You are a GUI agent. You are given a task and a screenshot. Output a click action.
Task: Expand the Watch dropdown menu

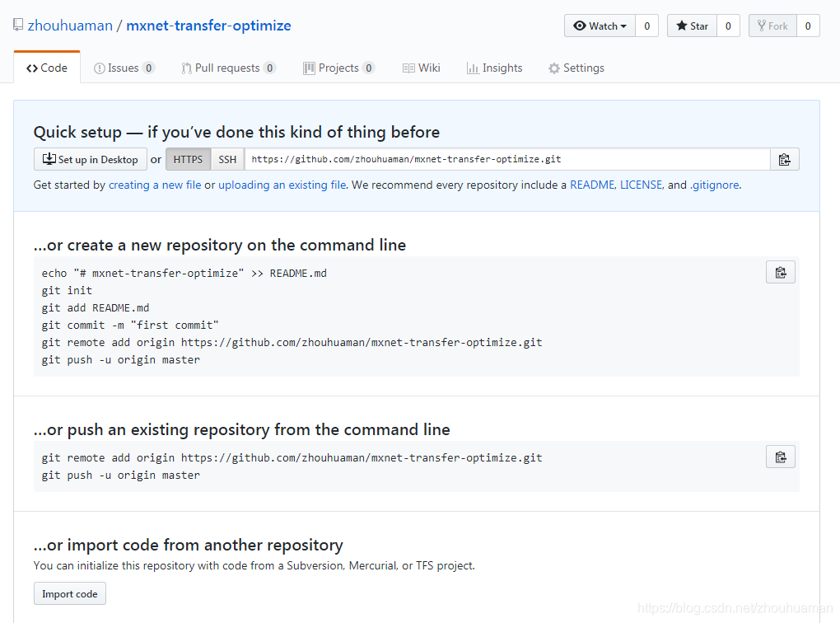(x=600, y=26)
